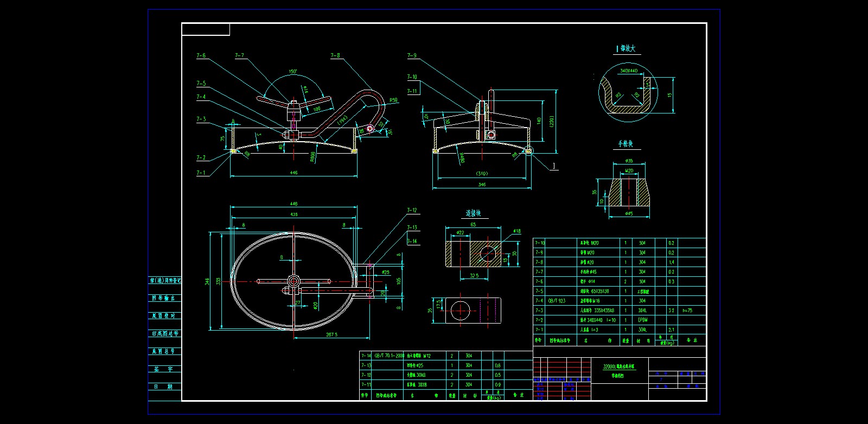
Task: Select the 150° angle dimension
Action: click(293, 72)
